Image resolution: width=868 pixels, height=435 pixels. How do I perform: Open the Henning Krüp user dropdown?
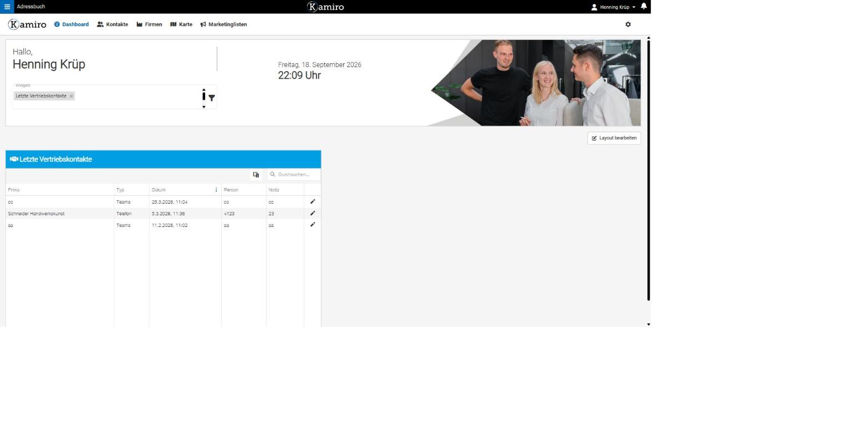point(613,7)
